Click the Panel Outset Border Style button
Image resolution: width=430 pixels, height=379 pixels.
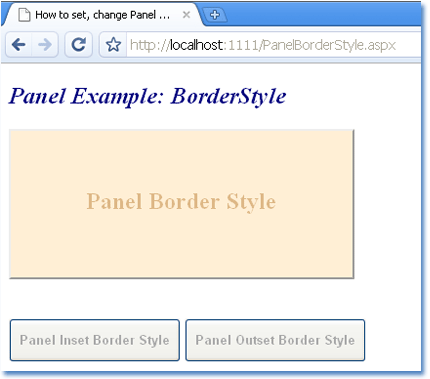tap(275, 340)
